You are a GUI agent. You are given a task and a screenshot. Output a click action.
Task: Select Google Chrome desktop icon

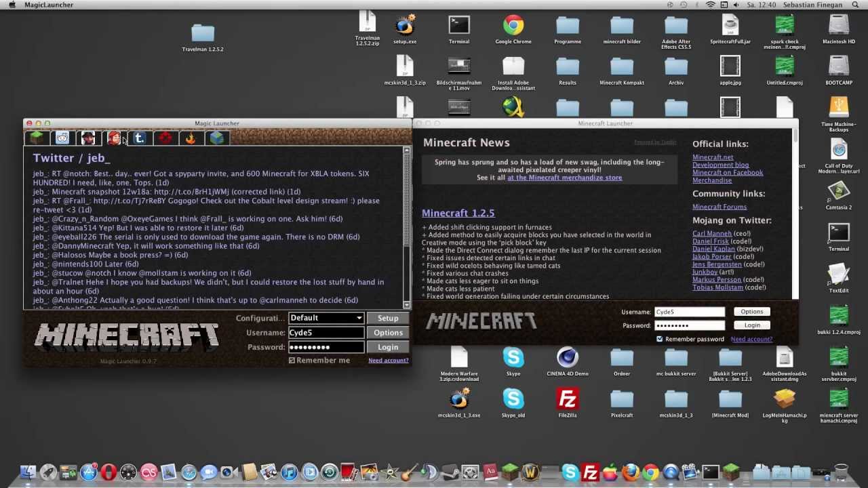click(513, 27)
